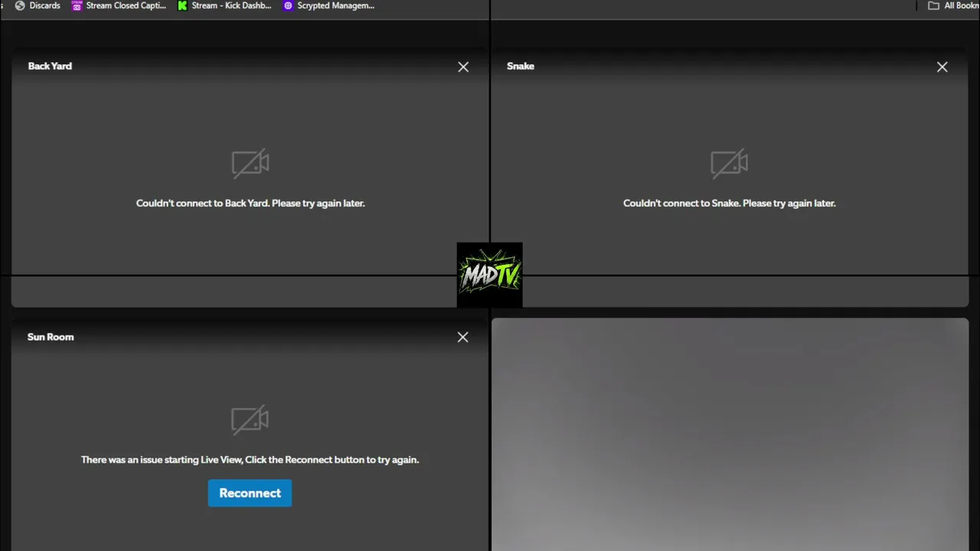980x551 pixels.
Task: Click the Scrypted bookmark favicon
Action: pos(288,5)
